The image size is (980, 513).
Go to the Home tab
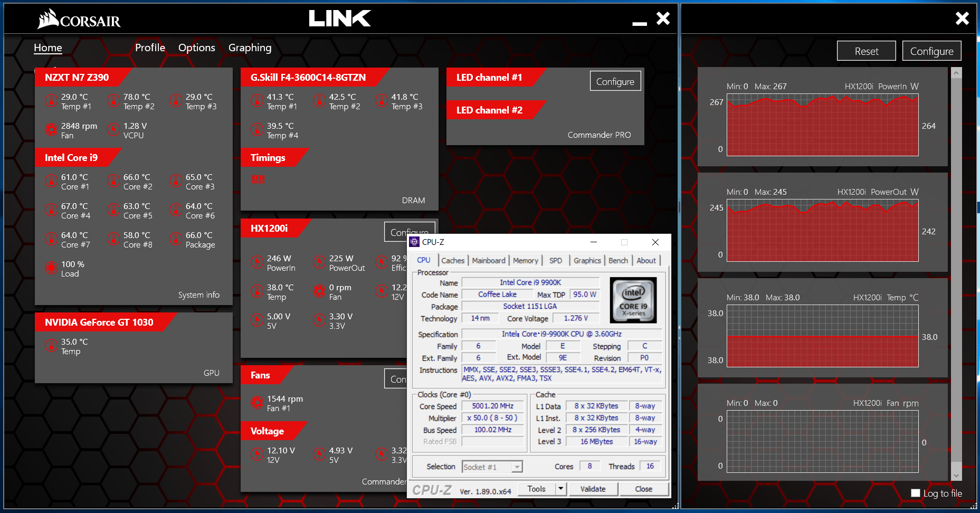48,47
